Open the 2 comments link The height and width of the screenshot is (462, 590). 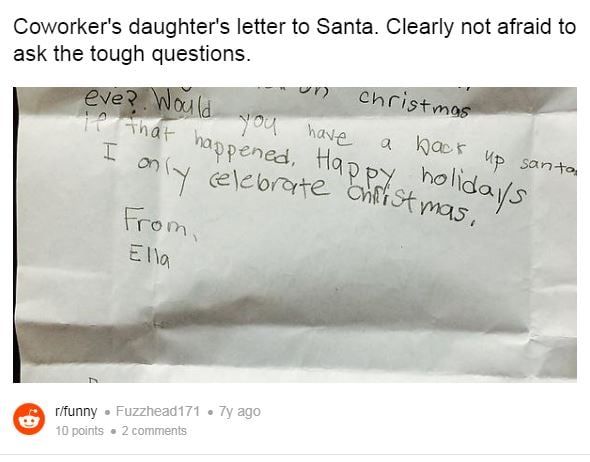(154, 431)
